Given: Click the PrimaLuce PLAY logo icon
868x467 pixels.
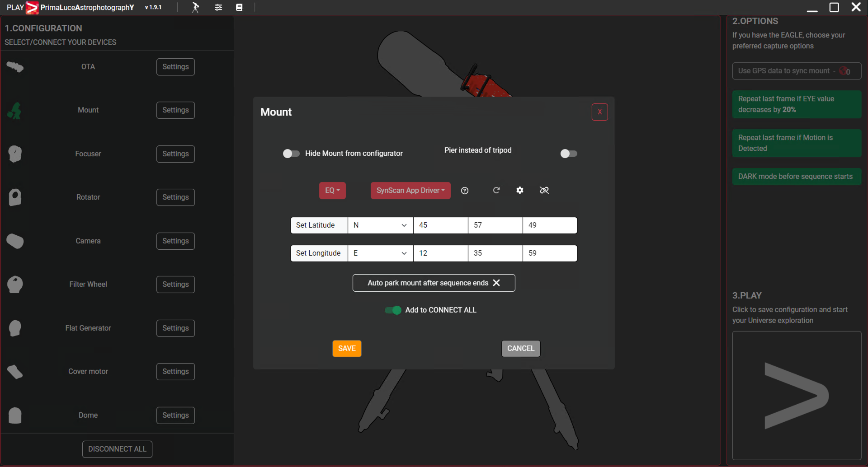Looking at the screenshot, I should pos(32,7).
